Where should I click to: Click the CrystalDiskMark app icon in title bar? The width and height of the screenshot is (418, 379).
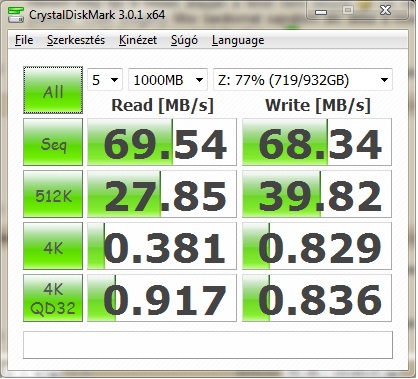tap(16, 14)
